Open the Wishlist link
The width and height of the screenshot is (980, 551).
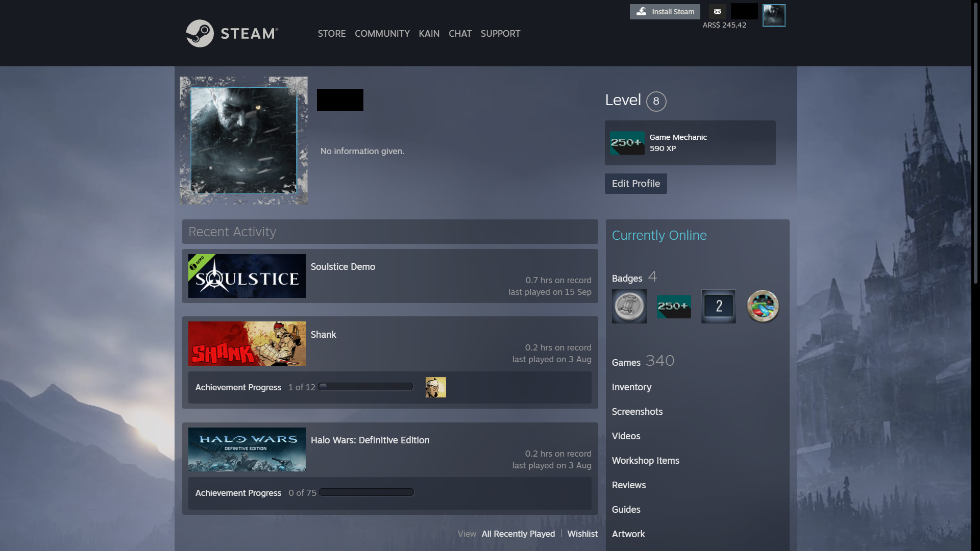(582, 534)
